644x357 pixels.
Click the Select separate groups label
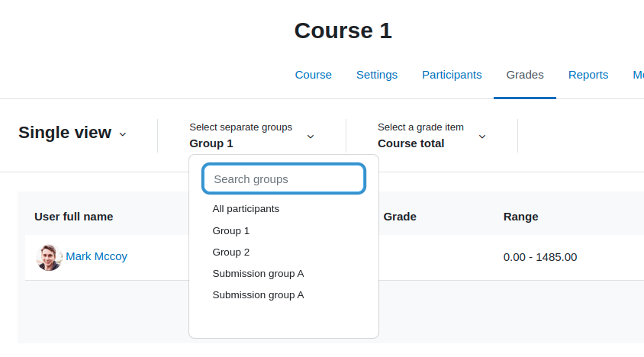pos(240,127)
